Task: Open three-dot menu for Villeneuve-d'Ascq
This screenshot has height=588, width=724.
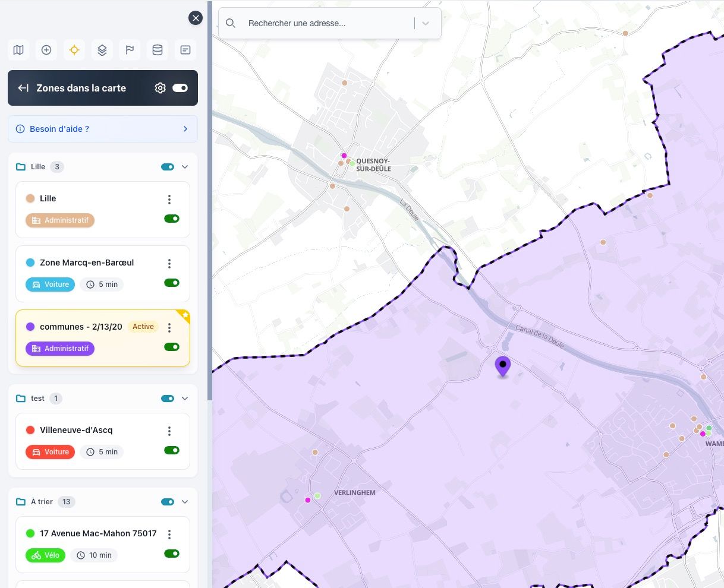Action: 169,431
